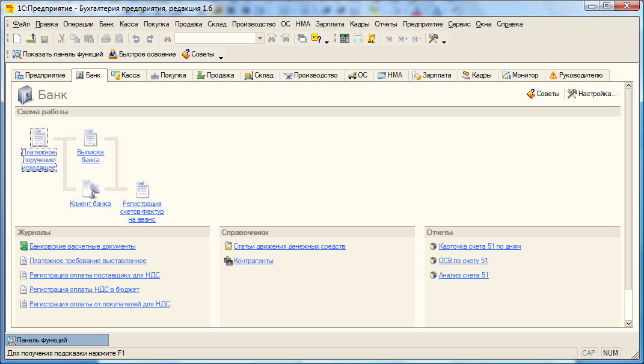The image size is (644, 364).
Task: Open Регистрация оплаты НДС в бюджет
Action: pos(84,290)
